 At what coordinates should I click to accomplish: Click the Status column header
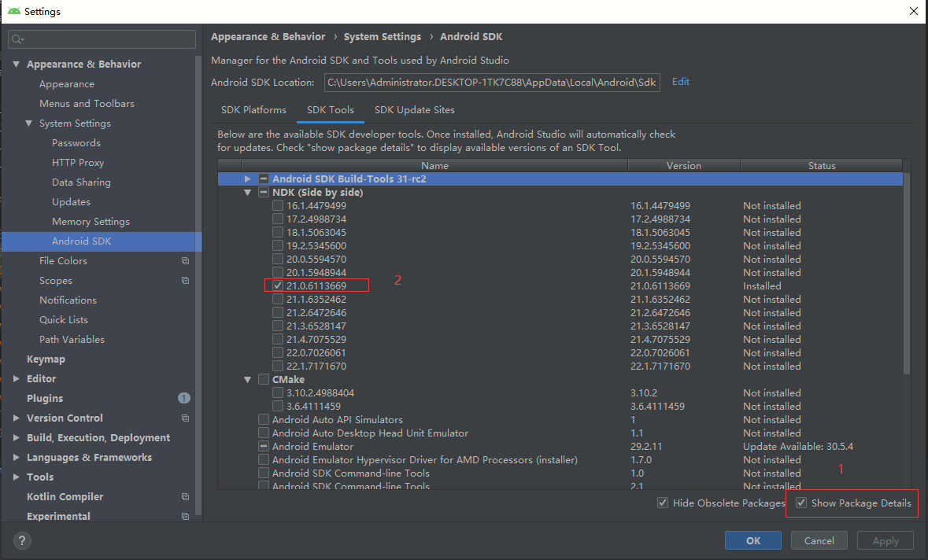[822, 166]
